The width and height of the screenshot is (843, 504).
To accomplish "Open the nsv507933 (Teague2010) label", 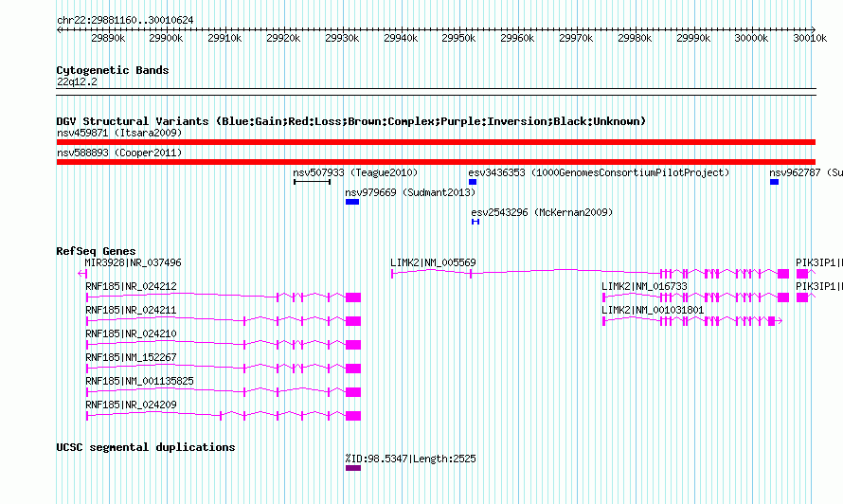I will [x=355, y=172].
